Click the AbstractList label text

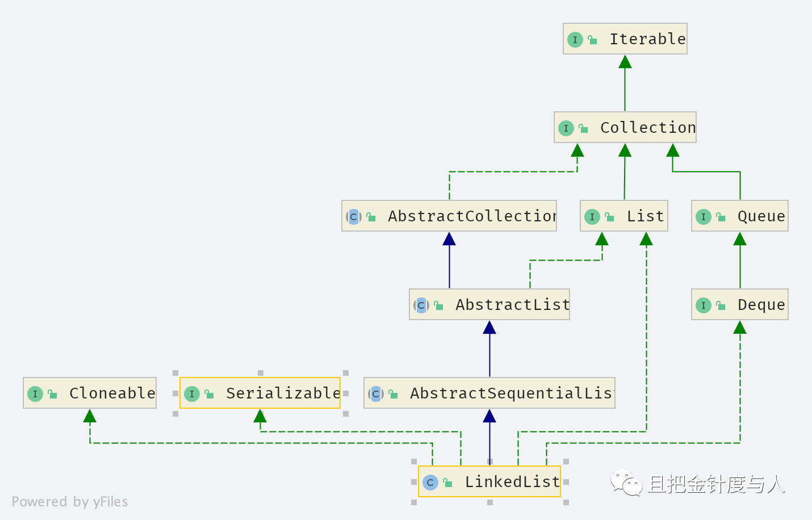tap(512, 305)
